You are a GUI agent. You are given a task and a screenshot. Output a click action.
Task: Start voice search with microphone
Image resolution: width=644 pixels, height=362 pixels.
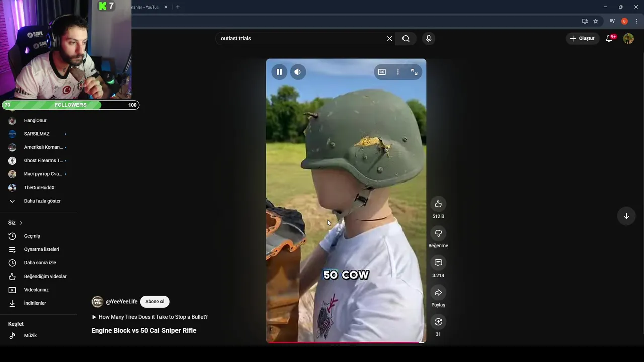tap(429, 38)
